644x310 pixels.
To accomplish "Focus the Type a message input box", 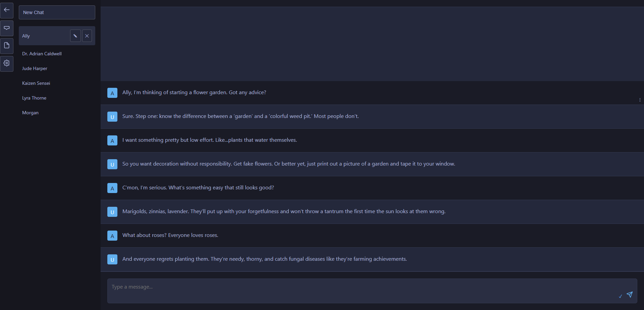I will [362, 290].
